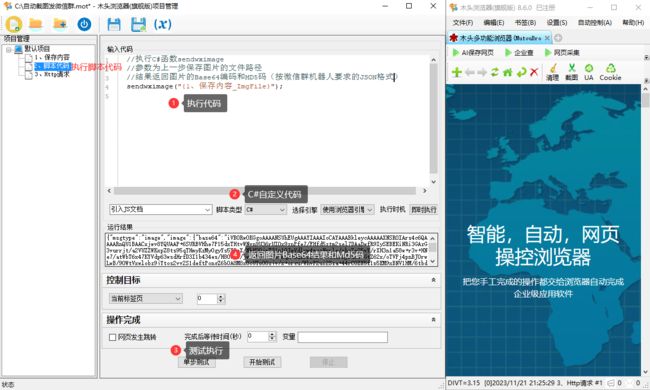The image size is (650, 390).
Task: Run the AI保存网页 shortcut
Action: [473, 53]
